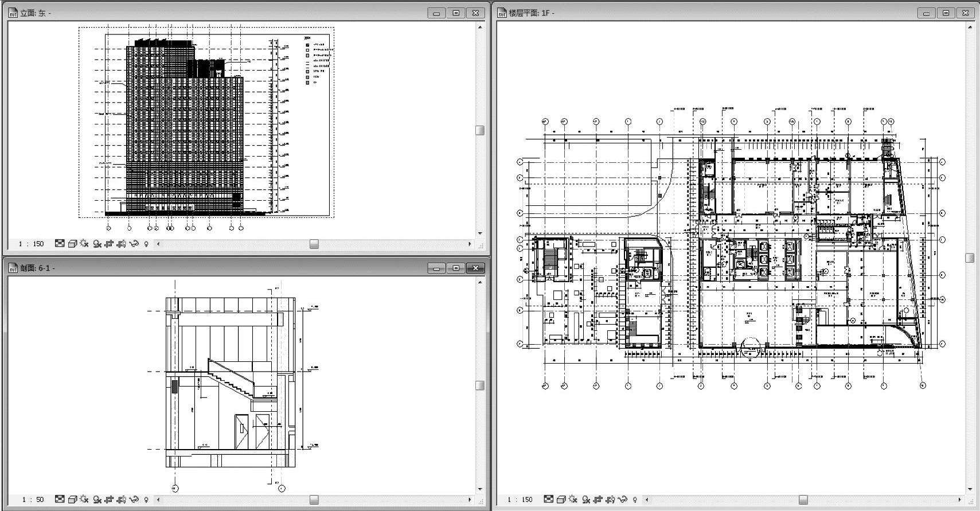Viewport: 980px width, 511px height.
Task: Click the horizontal scrollbar thumb in 6-1 section view
Action: click(314, 500)
